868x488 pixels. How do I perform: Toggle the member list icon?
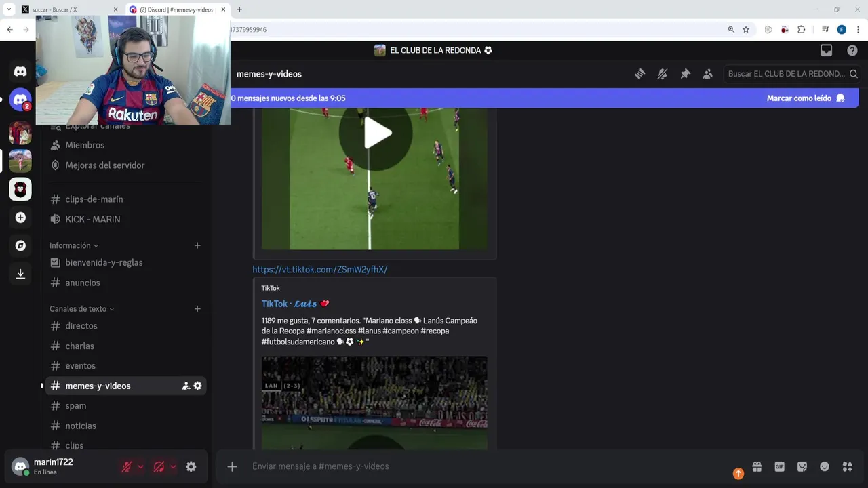[x=707, y=74]
